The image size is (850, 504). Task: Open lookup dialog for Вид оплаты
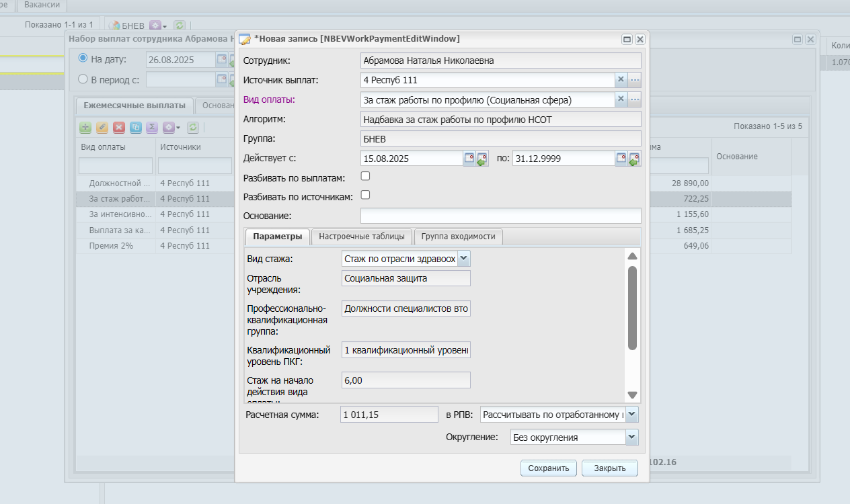pyautogui.click(x=635, y=99)
